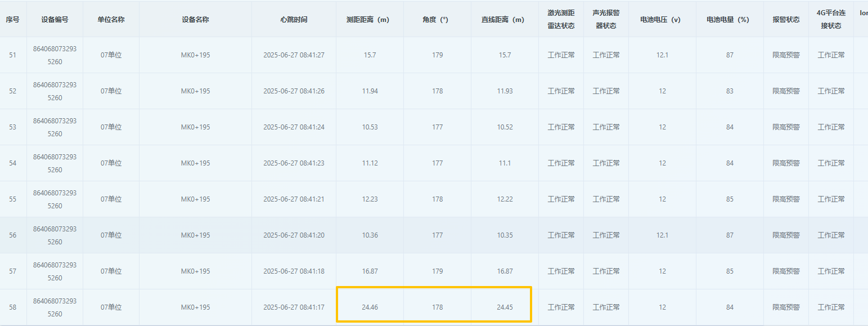The image size is (868, 326).
Task: Click the 序号 column header
Action: click(13, 19)
